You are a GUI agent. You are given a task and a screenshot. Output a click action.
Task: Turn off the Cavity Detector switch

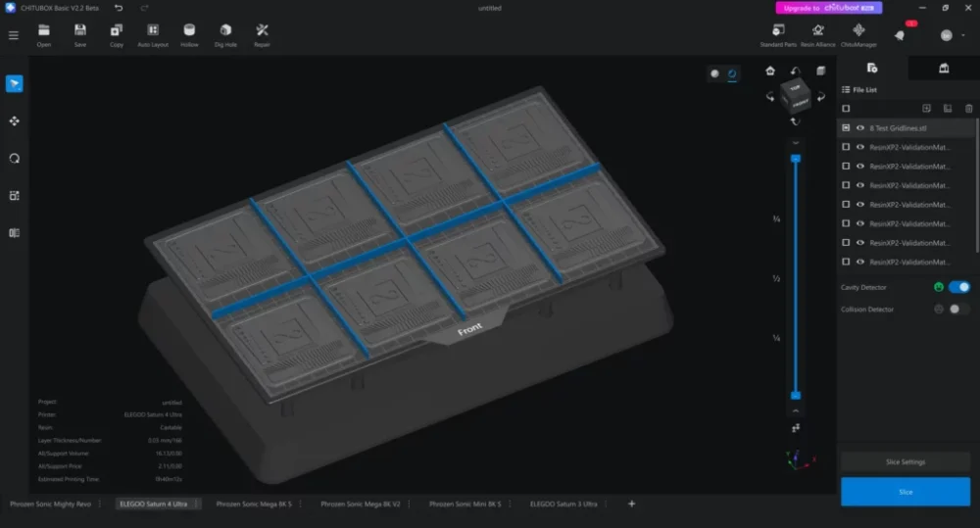click(x=958, y=287)
